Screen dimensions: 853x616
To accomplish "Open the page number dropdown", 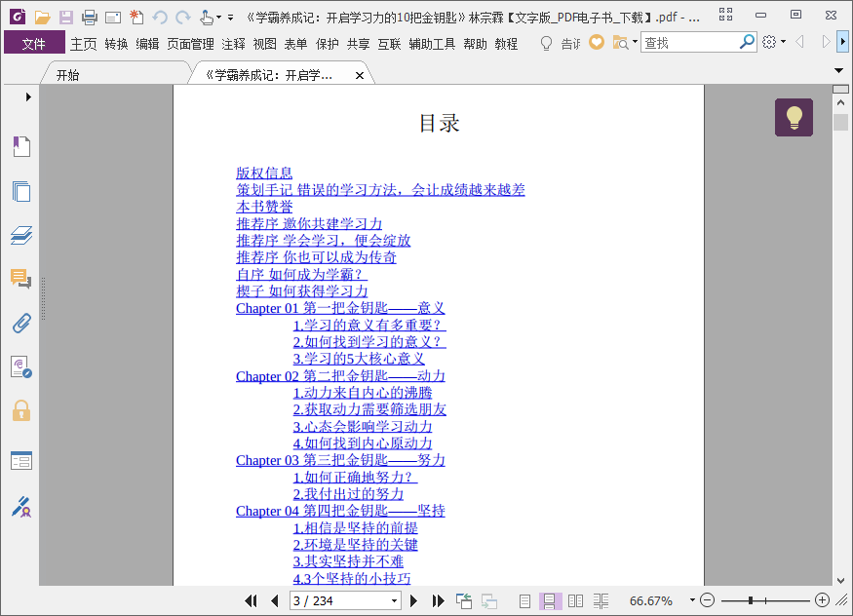I will [x=395, y=600].
